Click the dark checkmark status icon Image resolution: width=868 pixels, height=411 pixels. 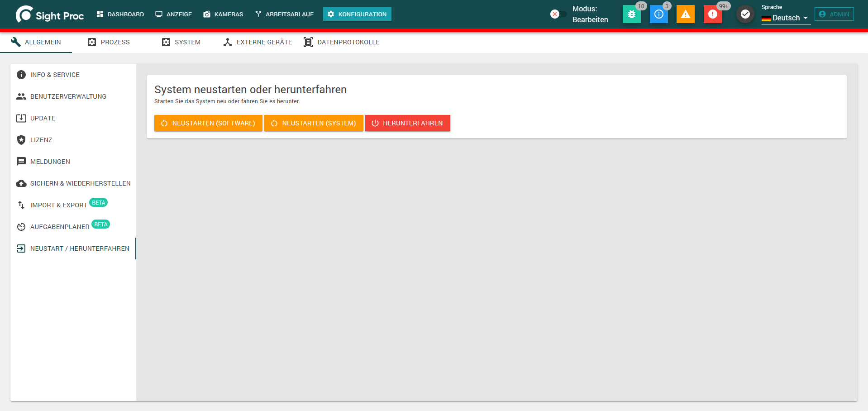coord(745,14)
